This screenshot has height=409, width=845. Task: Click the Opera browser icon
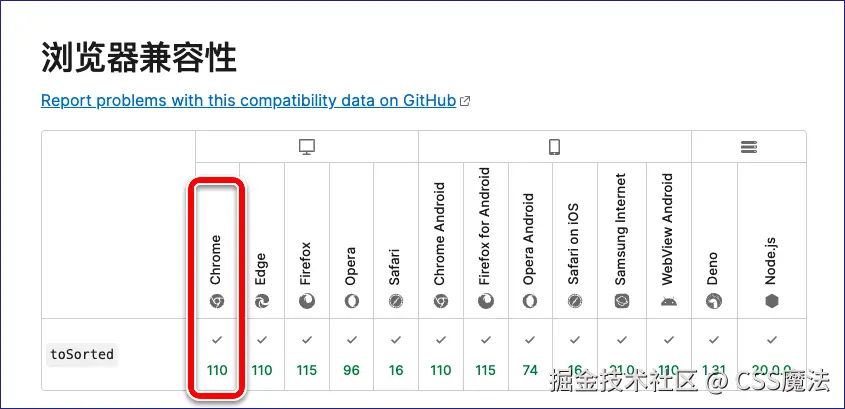pyautogui.click(x=351, y=301)
